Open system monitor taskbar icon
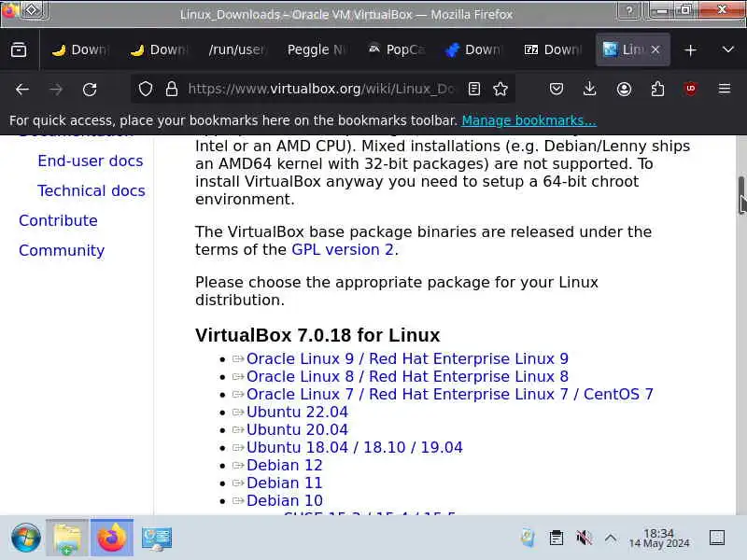The width and height of the screenshot is (747, 560). (157, 539)
